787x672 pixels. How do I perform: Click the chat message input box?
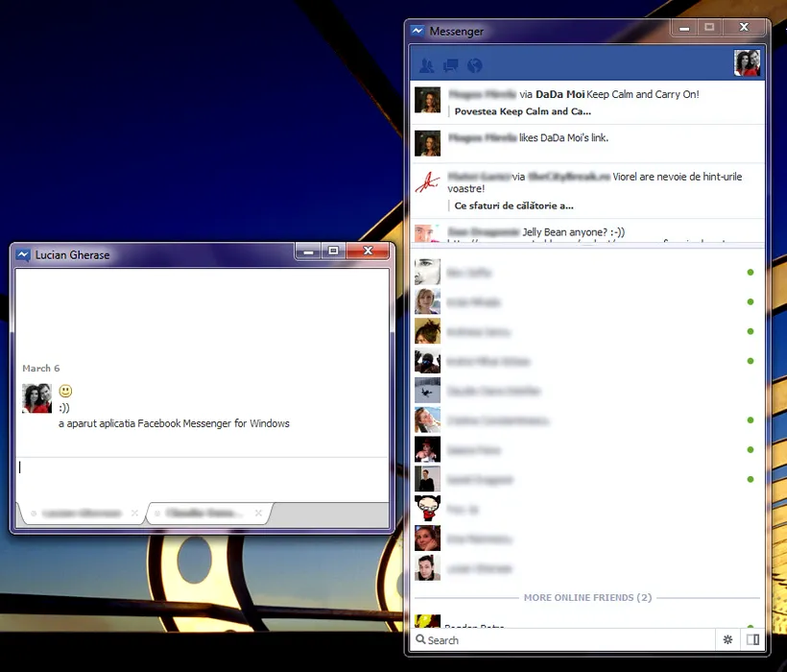click(202, 477)
